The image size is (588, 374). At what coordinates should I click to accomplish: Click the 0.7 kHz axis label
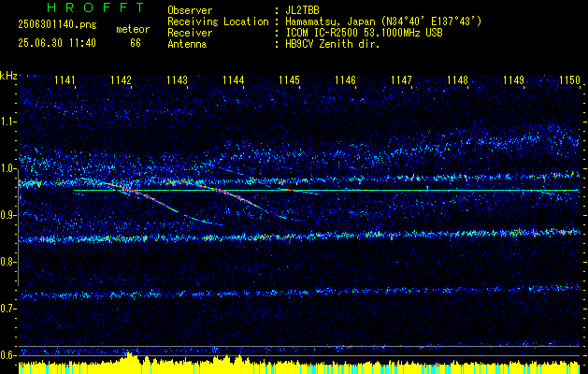pos(8,309)
